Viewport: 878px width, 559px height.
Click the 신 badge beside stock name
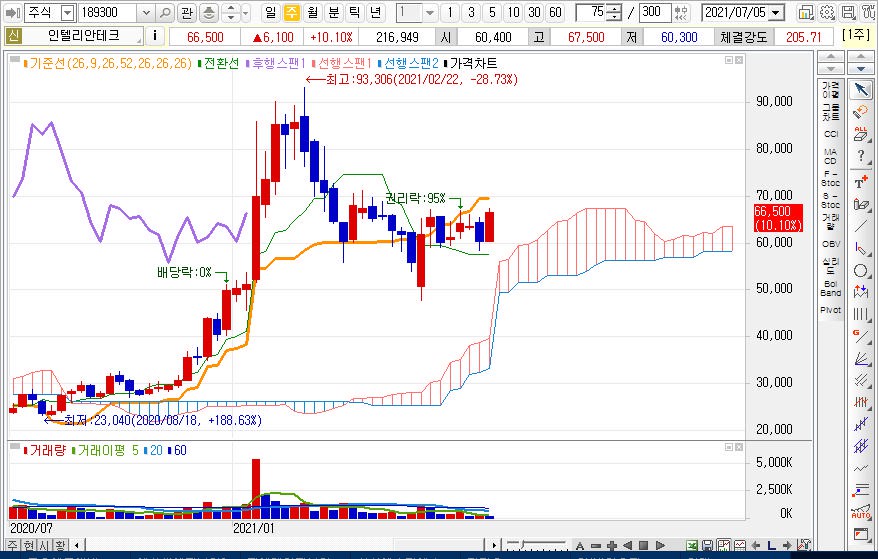point(13,36)
